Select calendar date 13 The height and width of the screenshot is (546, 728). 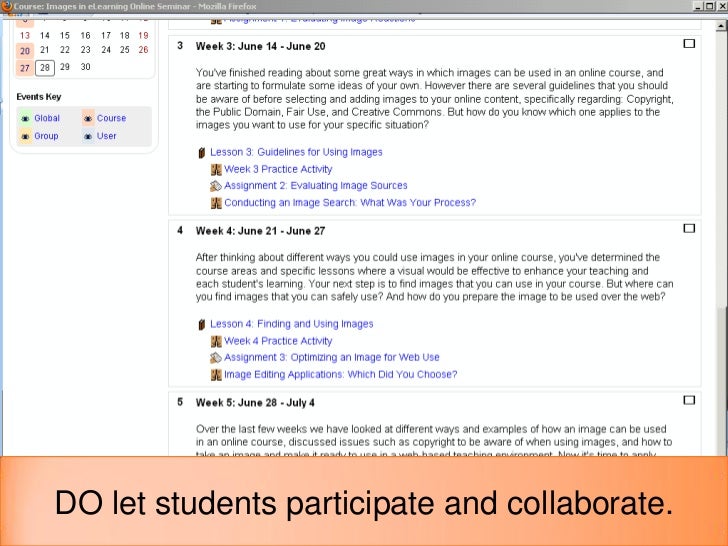click(x=25, y=36)
